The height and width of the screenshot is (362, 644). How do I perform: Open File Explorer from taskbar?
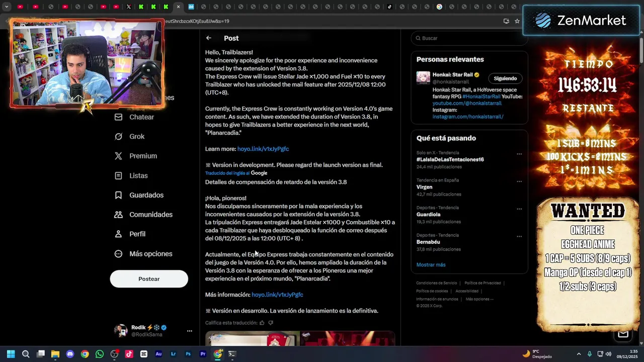(x=55, y=354)
